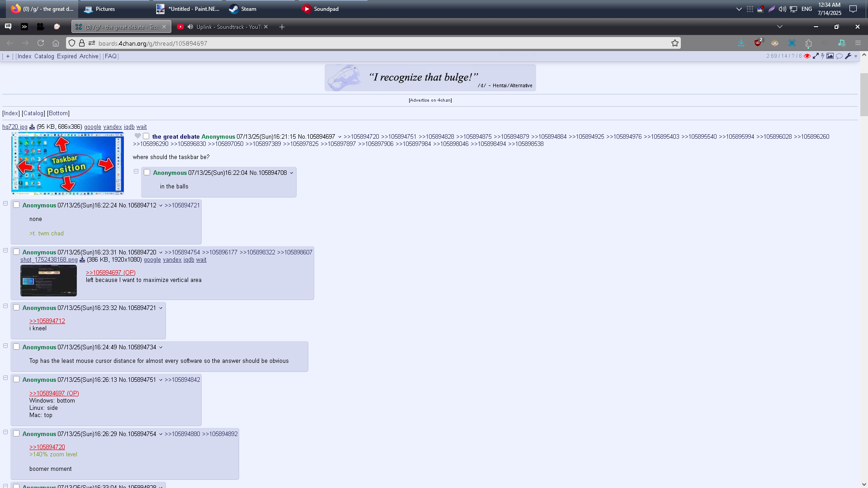Open the Windows volume tray icon
868x488 pixels.
click(782, 9)
